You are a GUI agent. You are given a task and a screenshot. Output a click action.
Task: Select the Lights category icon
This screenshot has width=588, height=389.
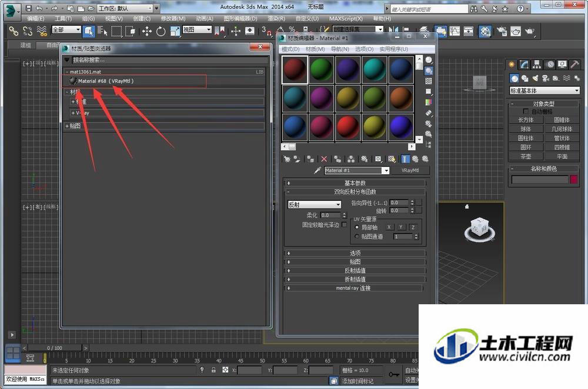coord(535,78)
